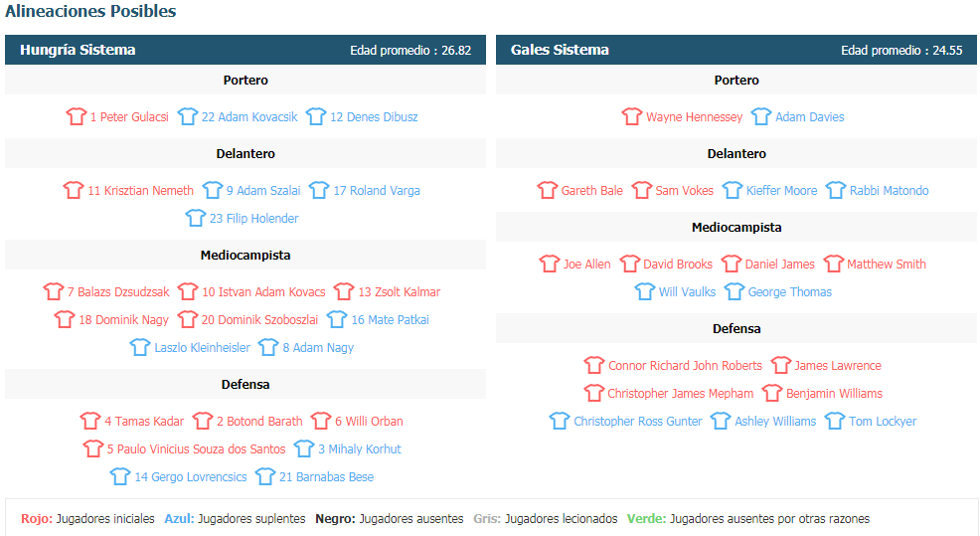Click the Gales Sistema header
This screenshot has width=980, height=536.
[x=560, y=50]
